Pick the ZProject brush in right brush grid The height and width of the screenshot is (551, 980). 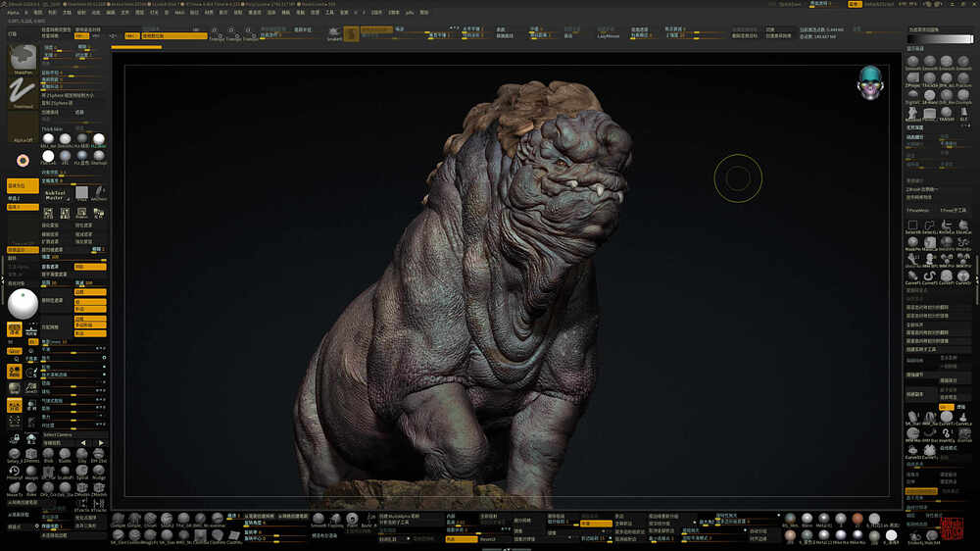[x=912, y=79]
